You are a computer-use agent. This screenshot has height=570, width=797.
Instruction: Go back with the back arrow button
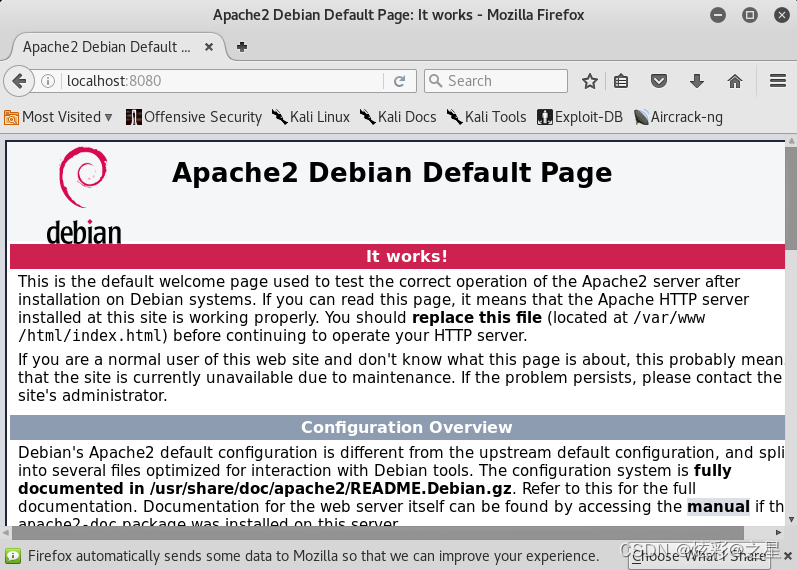click(19, 81)
